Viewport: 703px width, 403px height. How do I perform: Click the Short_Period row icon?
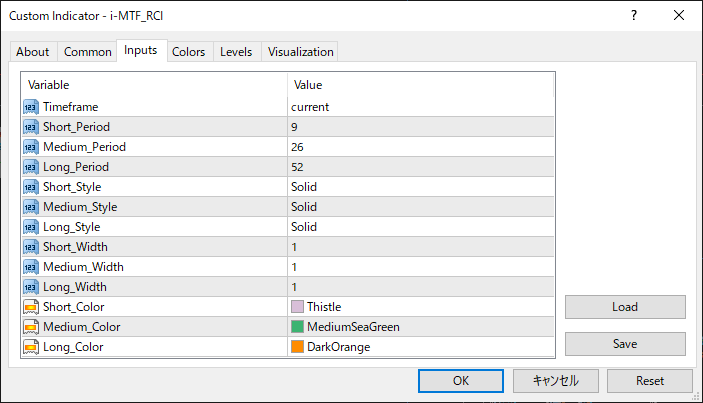click(x=31, y=126)
